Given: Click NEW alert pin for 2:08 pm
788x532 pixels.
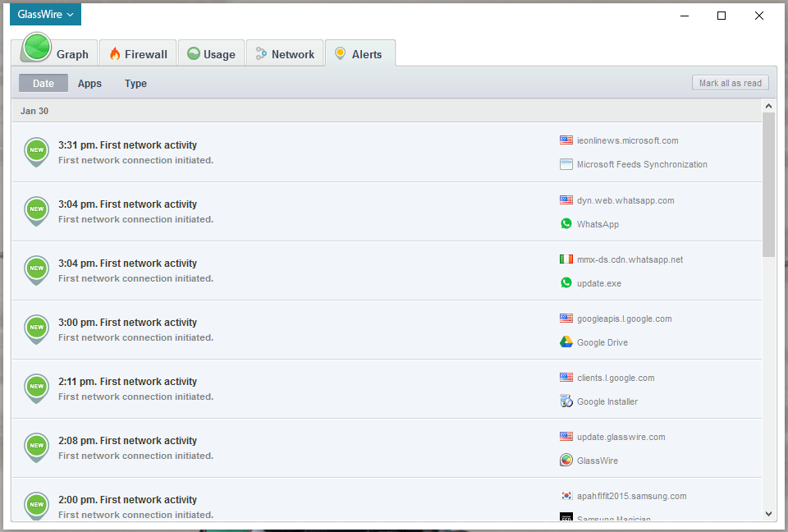Looking at the screenshot, I should pyautogui.click(x=37, y=447).
